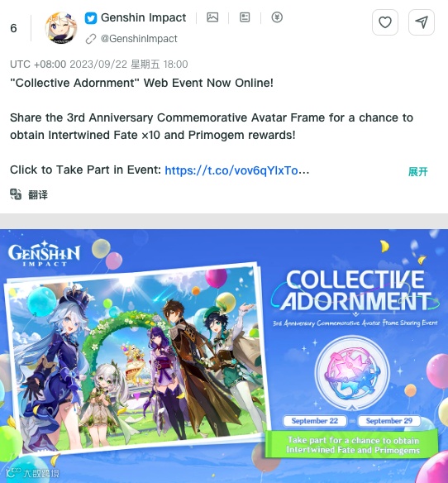Click the September 22 date badge
This screenshot has height=483, width=448.
[315, 421]
